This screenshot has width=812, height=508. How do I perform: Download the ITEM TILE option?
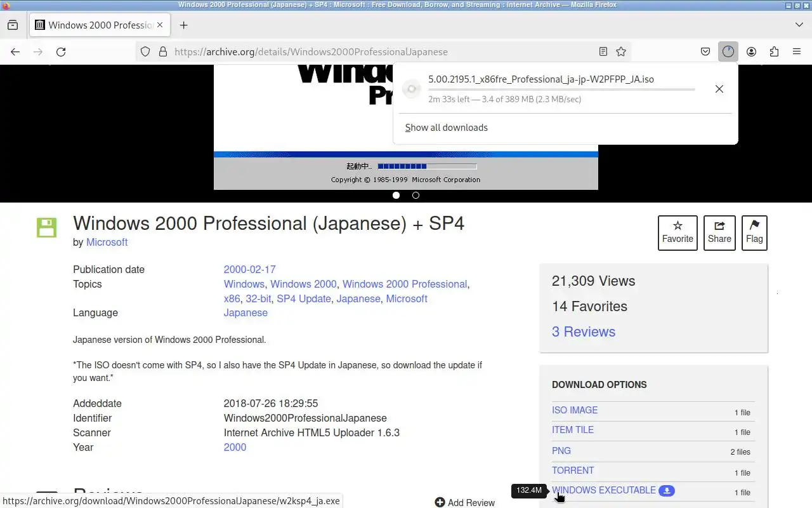[x=573, y=430]
